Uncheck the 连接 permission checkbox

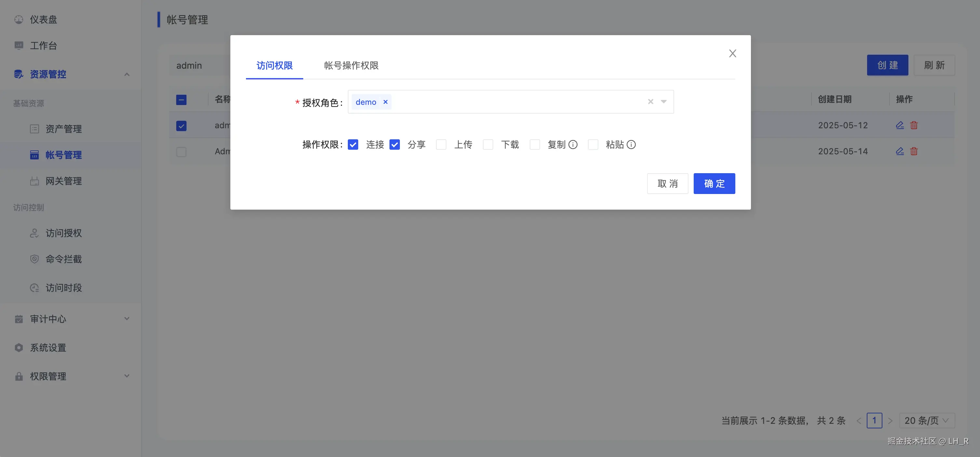[x=353, y=145]
